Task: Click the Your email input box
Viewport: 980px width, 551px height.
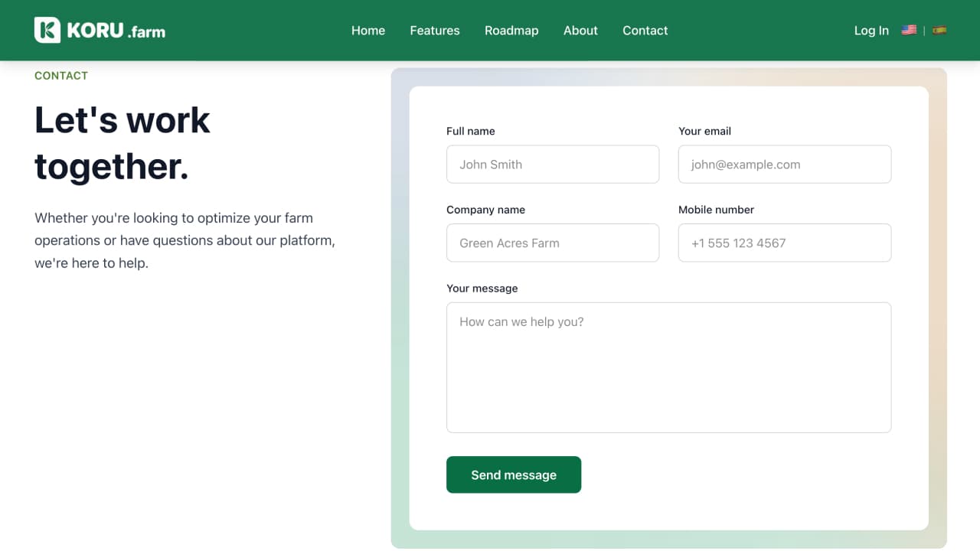Action: coord(784,164)
